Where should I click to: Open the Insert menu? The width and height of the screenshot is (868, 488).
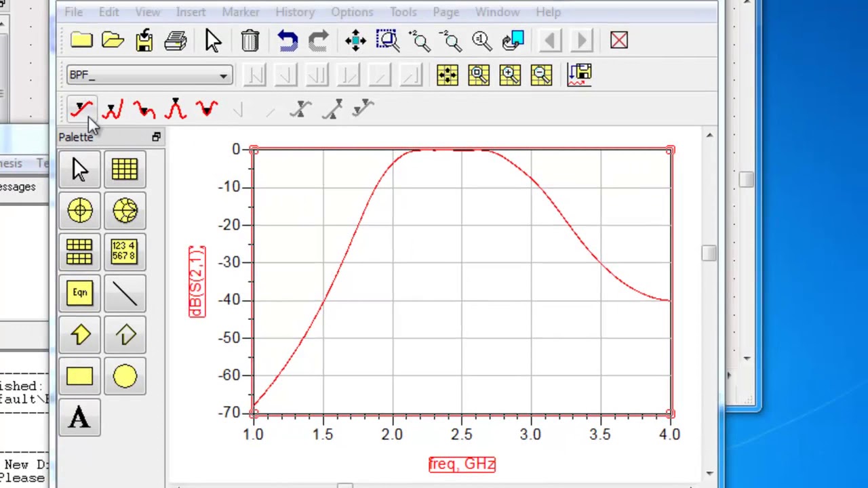[x=191, y=12]
